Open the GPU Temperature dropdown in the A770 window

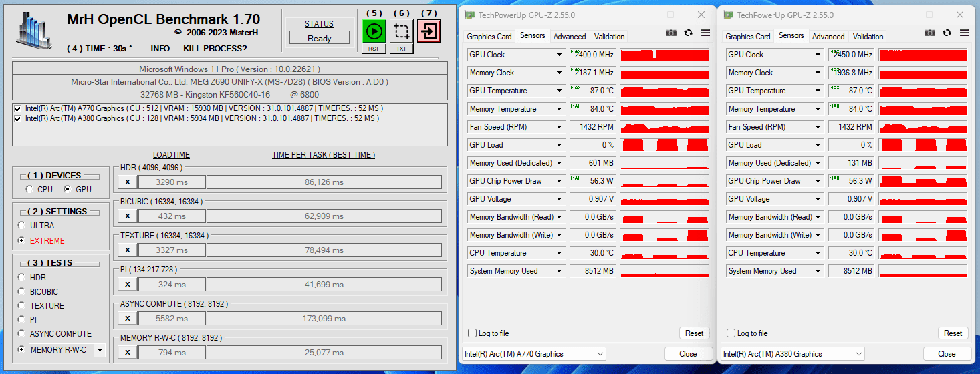point(559,91)
